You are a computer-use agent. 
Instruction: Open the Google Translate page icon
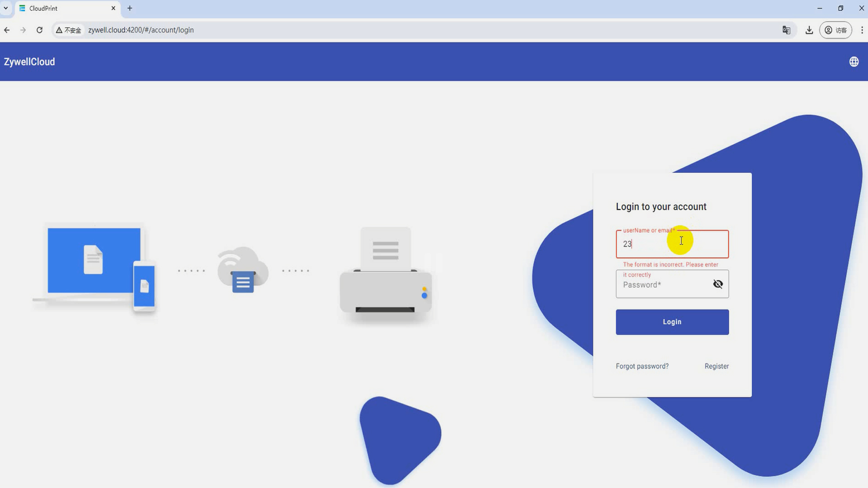click(x=786, y=30)
